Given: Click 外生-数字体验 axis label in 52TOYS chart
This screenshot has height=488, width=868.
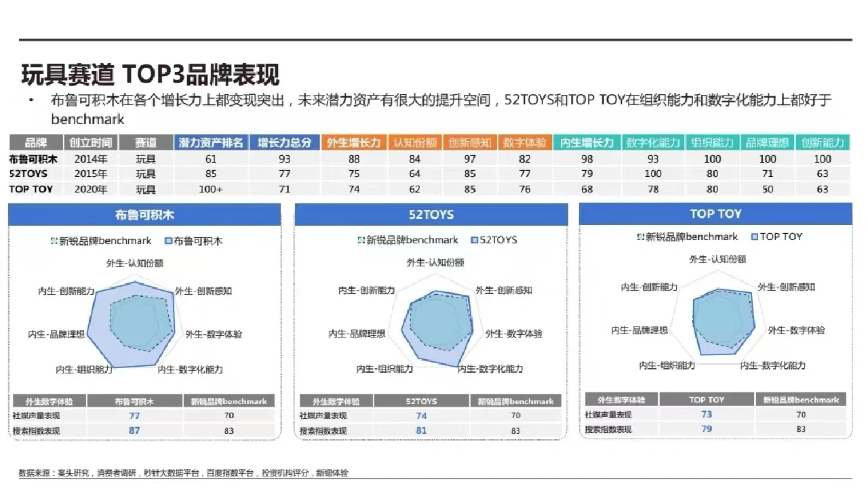Looking at the screenshot, I should 514,333.
